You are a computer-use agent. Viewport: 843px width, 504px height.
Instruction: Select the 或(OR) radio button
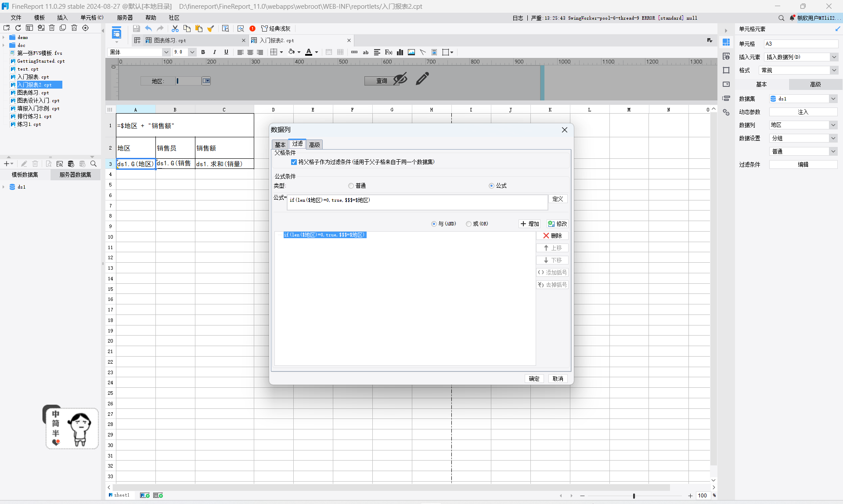[x=468, y=224]
